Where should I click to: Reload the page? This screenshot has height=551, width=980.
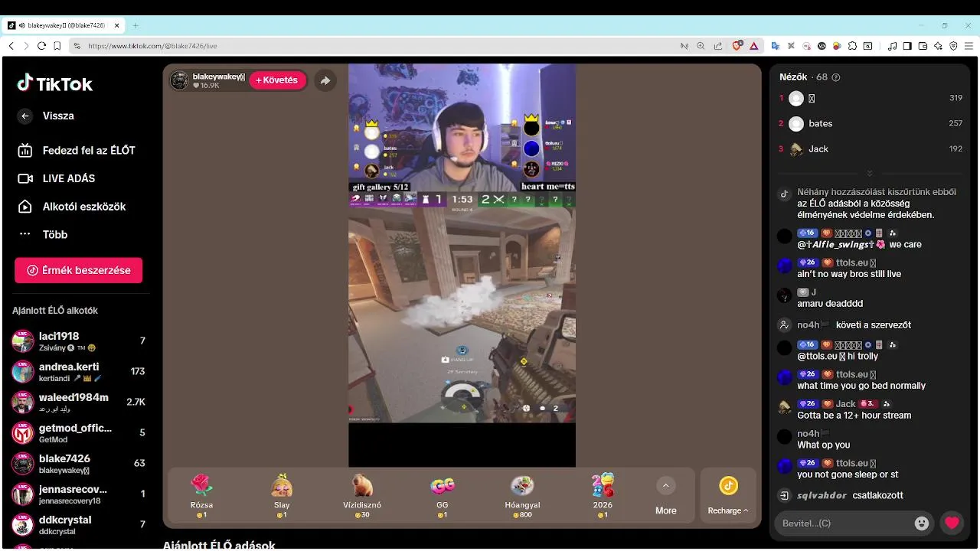coord(41,46)
